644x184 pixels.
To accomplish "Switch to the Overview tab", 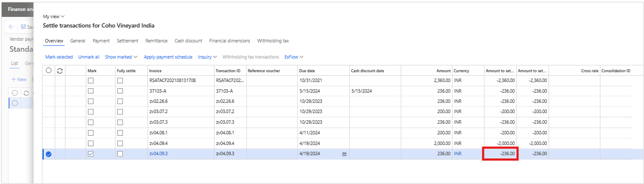I will [x=54, y=41].
